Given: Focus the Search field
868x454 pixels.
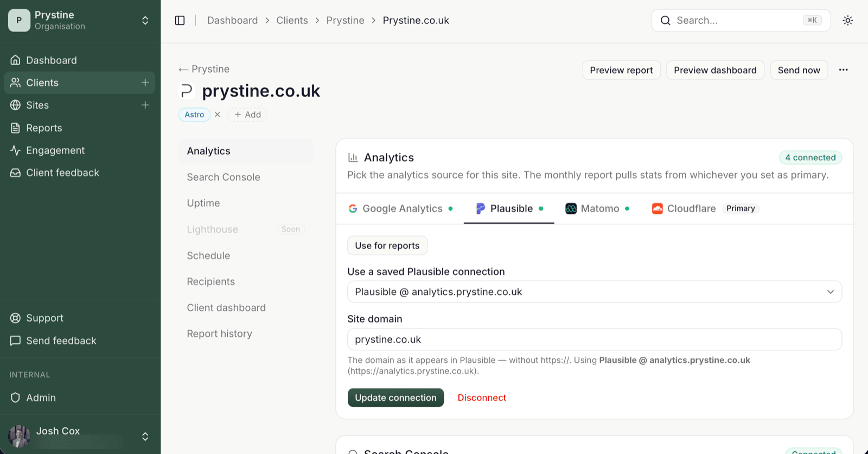Looking at the screenshot, I should coord(741,21).
